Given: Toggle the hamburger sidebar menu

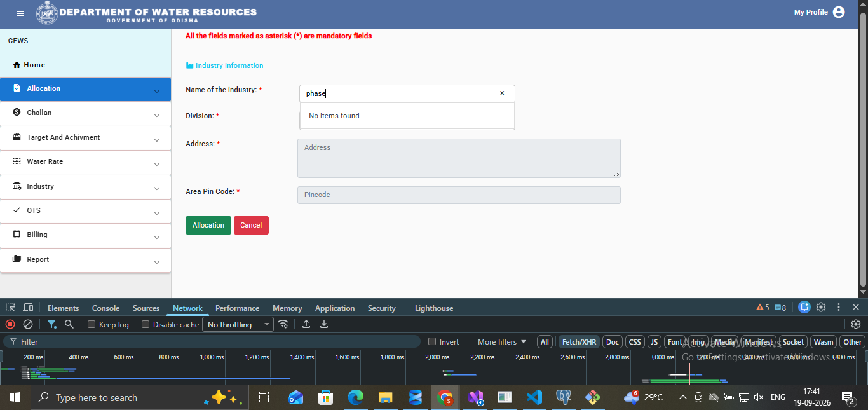Looking at the screenshot, I should pyautogui.click(x=20, y=13).
